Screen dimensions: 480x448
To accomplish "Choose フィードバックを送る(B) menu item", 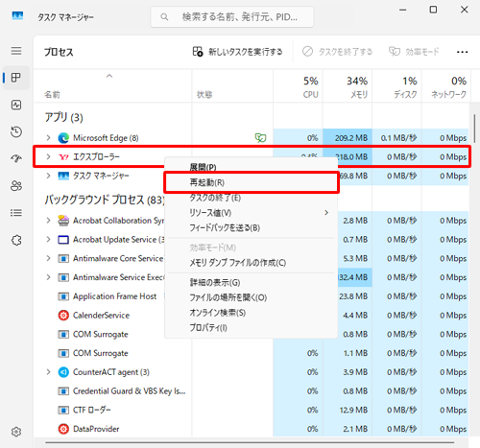I will (x=252, y=228).
